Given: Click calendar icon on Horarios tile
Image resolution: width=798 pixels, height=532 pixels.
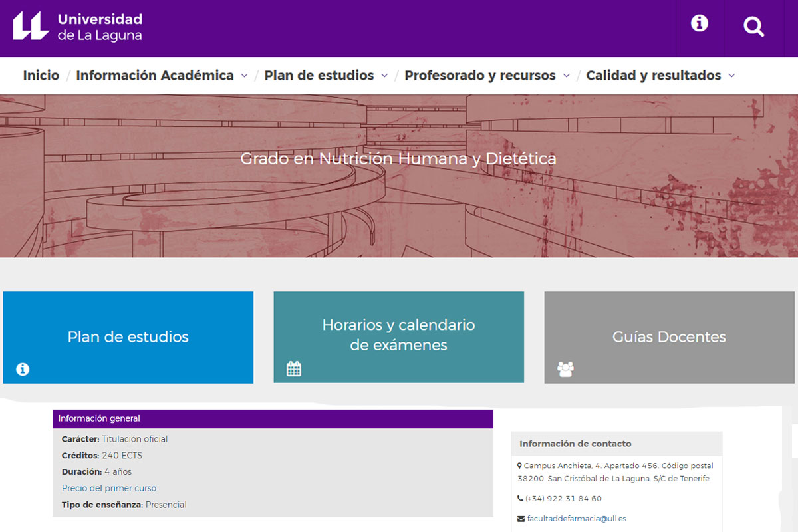Looking at the screenshot, I should pos(294,368).
